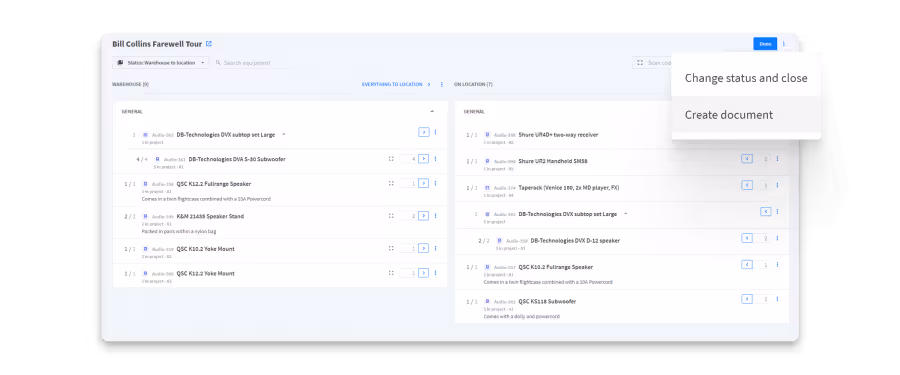Open options for K&M 21435 Speaker Stand
This screenshot has height=375, width=900.
click(435, 216)
